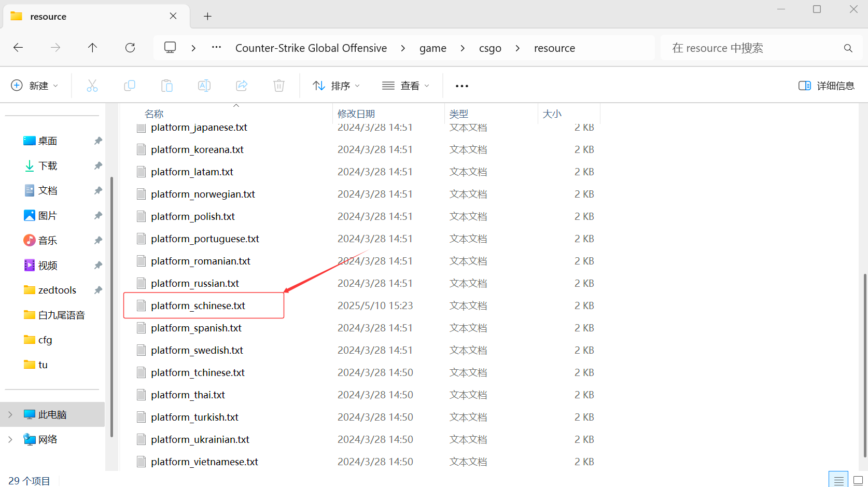Navigate to csgo breadcrumb

(490, 48)
